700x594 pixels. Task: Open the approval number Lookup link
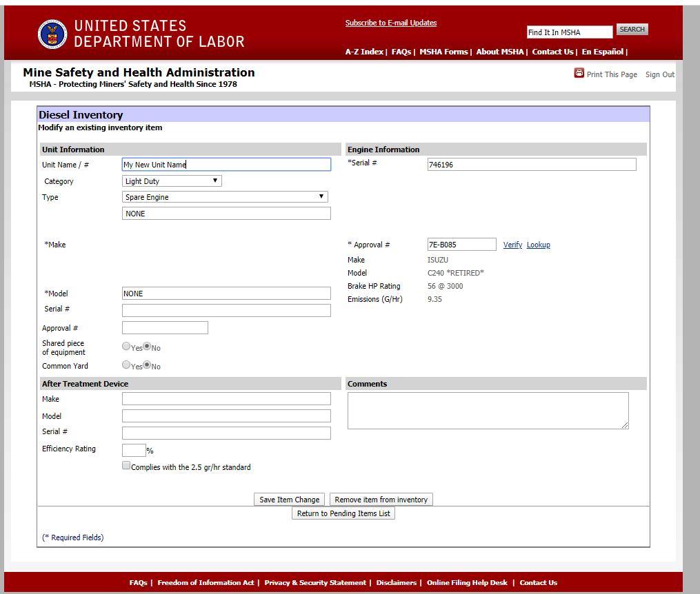(538, 245)
